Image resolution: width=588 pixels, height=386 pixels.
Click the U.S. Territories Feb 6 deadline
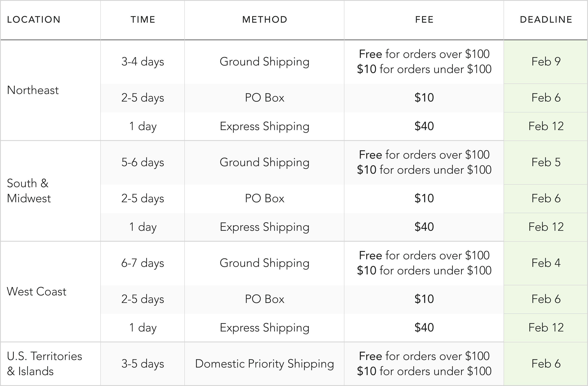pos(546,364)
